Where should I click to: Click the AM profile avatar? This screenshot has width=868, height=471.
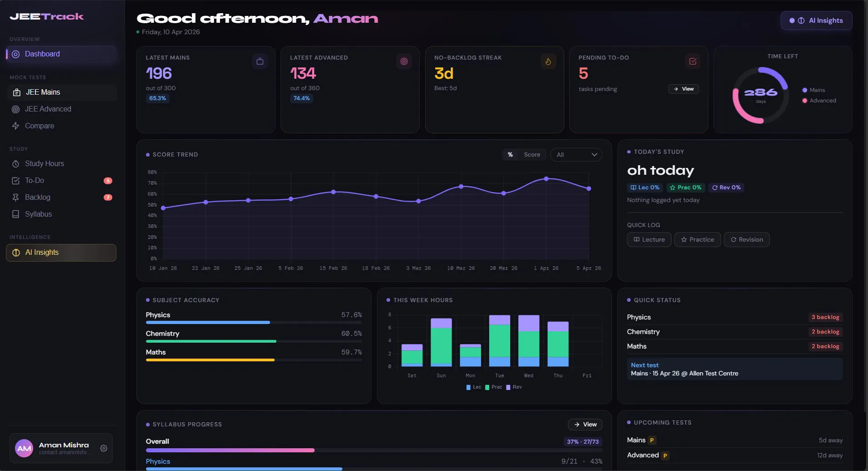pos(24,448)
